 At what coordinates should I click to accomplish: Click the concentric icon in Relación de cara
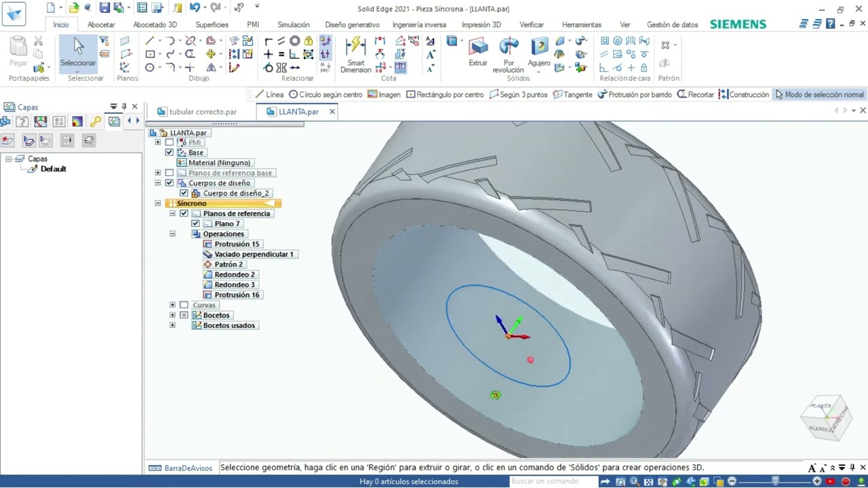tap(618, 41)
